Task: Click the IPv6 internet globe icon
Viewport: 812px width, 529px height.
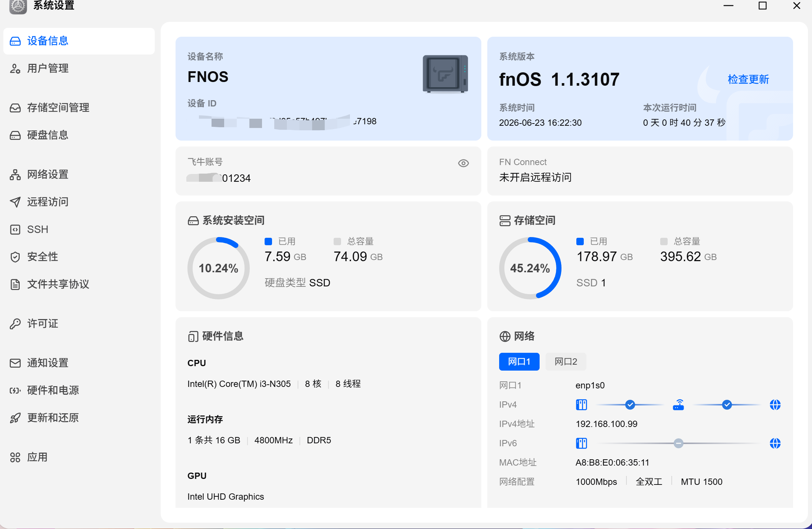Action: [x=775, y=443]
